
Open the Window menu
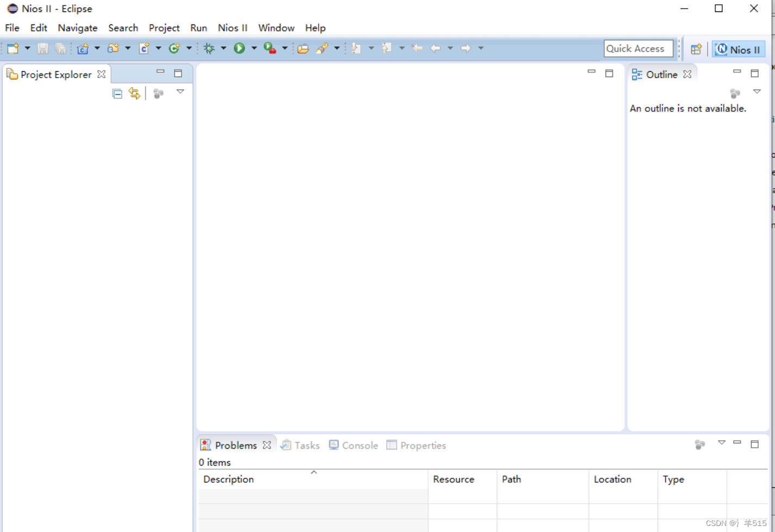276,28
